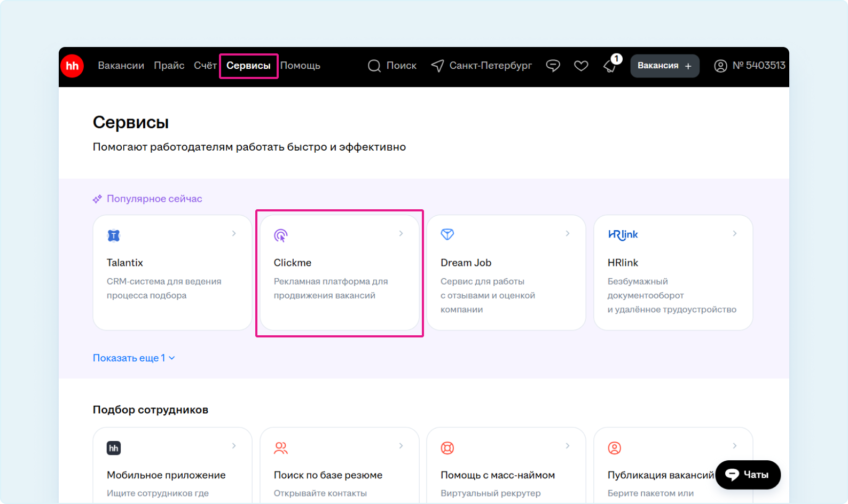Click the Публикация вакансий person icon
848x504 pixels.
point(615,448)
